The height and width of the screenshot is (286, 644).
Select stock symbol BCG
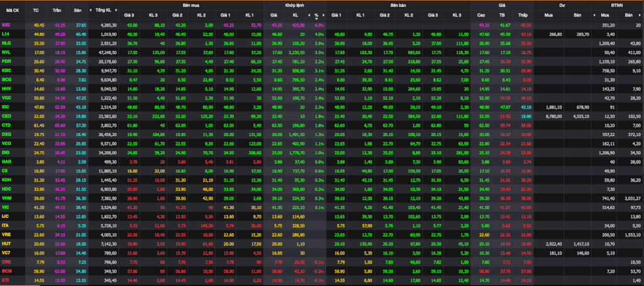6,79
